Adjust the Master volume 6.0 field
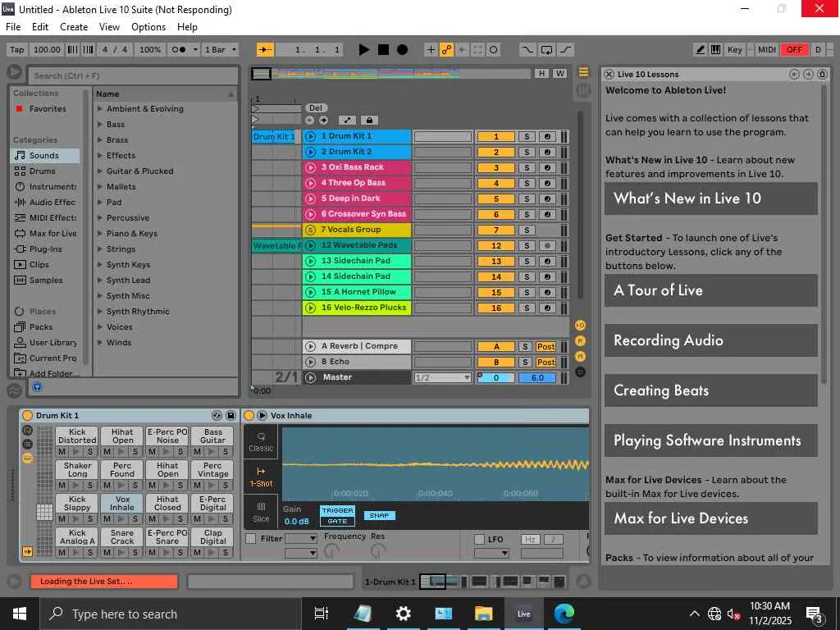 coord(537,377)
